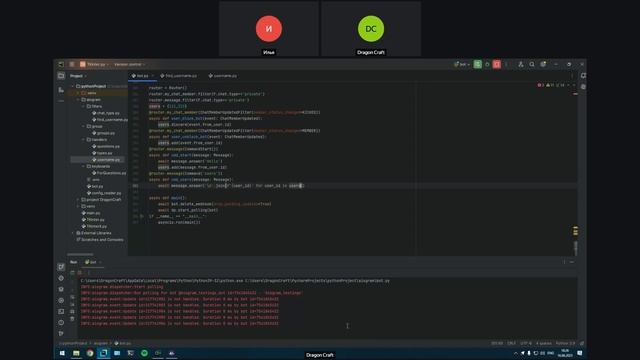Rerun bot with the green run button
This screenshot has height=360, width=640.
click(x=478, y=64)
